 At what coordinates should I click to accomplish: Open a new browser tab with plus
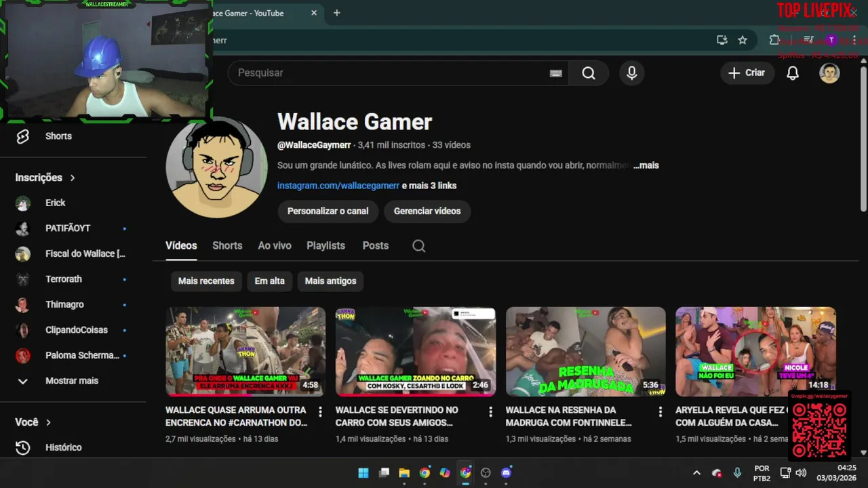pyautogui.click(x=336, y=13)
